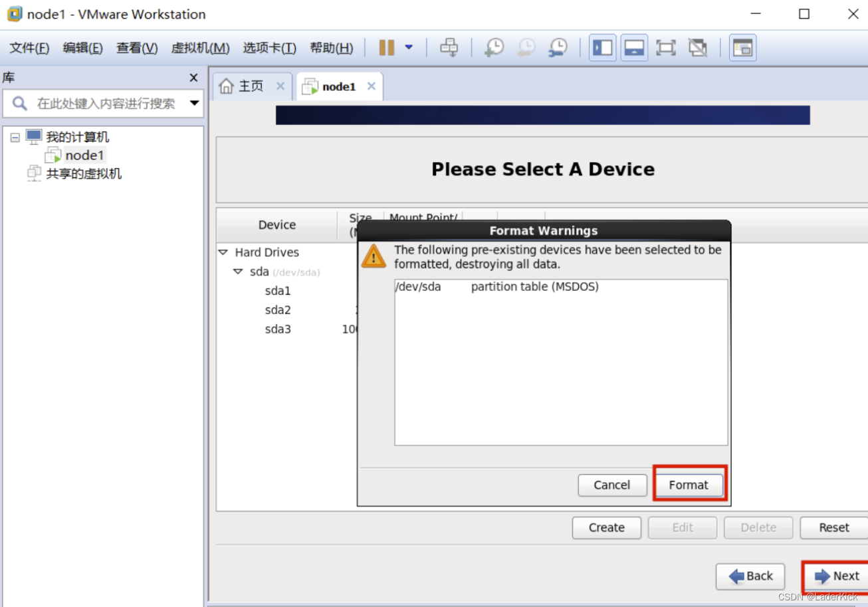Click the send Ctrl+Alt+Del icon
Image resolution: width=868 pixels, height=607 pixels.
coord(450,48)
